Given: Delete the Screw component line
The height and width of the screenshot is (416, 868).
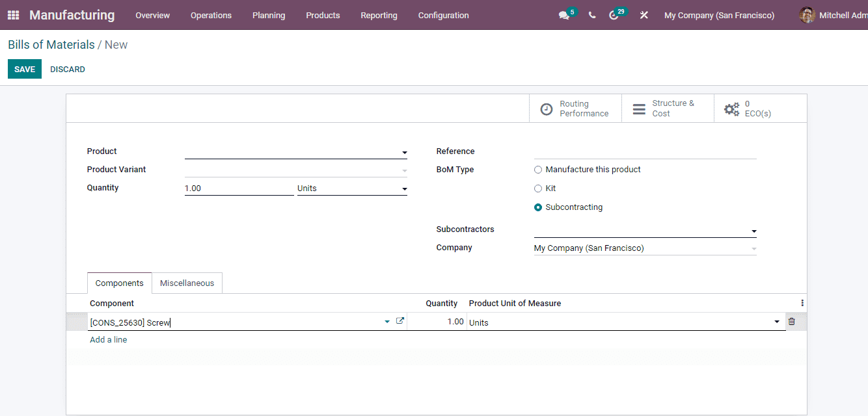Looking at the screenshot, I should coord(793,321).
